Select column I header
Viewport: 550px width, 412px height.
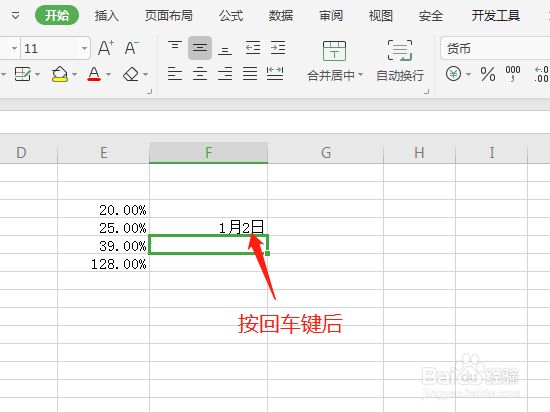click(492, 153)
